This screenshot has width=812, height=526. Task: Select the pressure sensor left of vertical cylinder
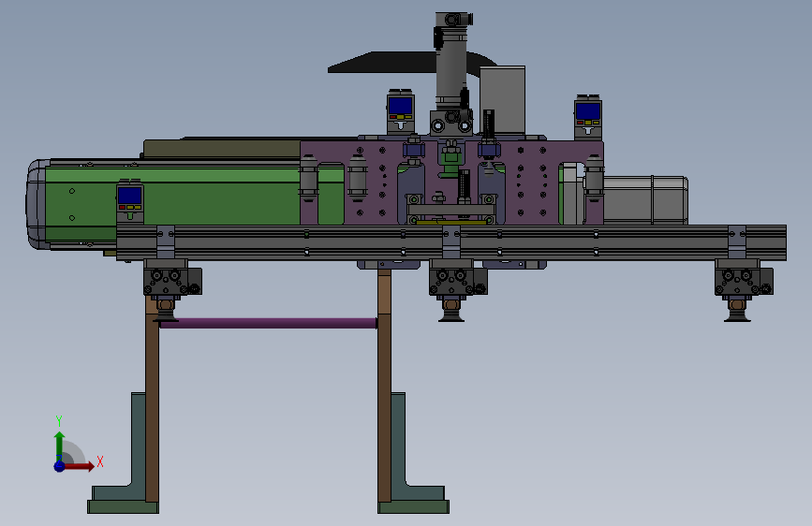point(400,111)
